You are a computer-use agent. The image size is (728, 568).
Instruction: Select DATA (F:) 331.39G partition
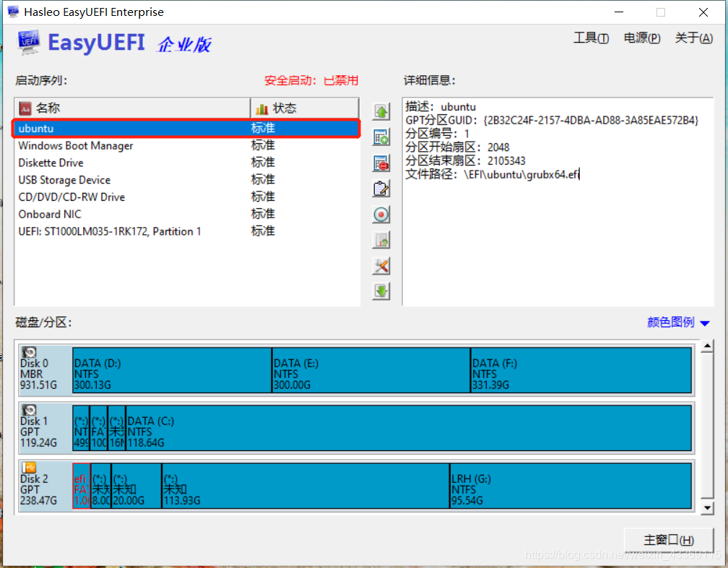coord(581,370)
